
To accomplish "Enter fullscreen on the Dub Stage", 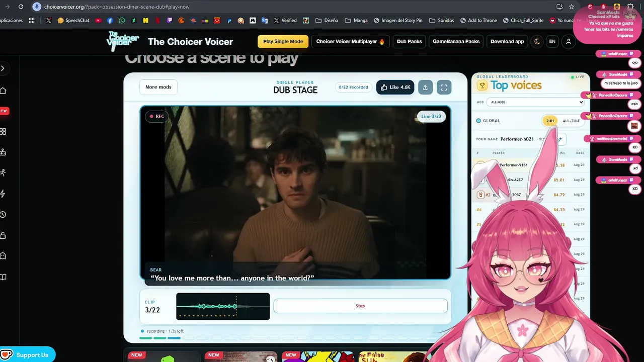I will 444,87.
